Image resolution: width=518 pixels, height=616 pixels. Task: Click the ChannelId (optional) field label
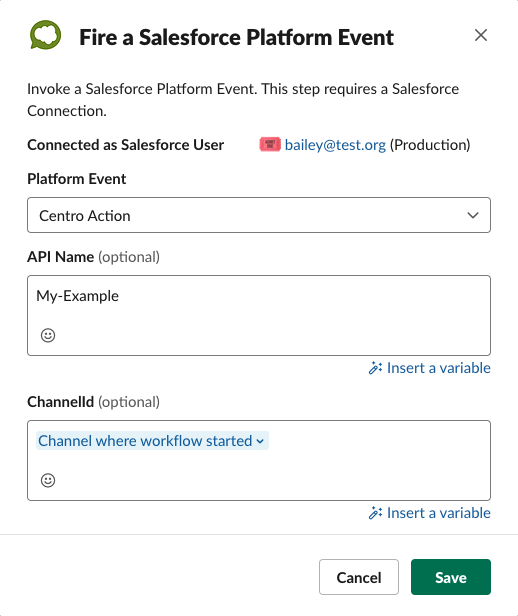click(93, 402)
